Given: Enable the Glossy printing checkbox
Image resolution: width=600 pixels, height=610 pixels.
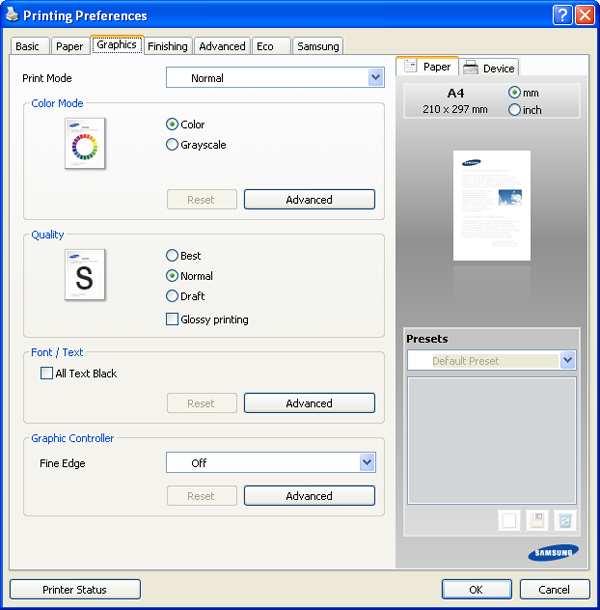Looking at the screenshot, I should 173,320.
